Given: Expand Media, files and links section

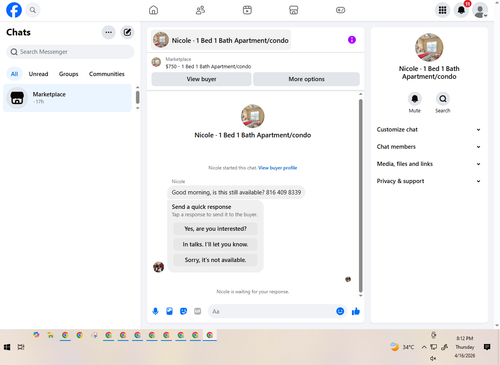Looking at the screenshot, I should click(429, 164).
